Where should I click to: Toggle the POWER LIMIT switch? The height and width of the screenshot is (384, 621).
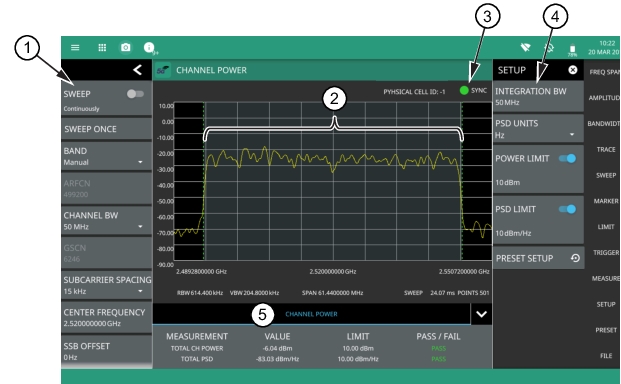click(x=567, y=158)
